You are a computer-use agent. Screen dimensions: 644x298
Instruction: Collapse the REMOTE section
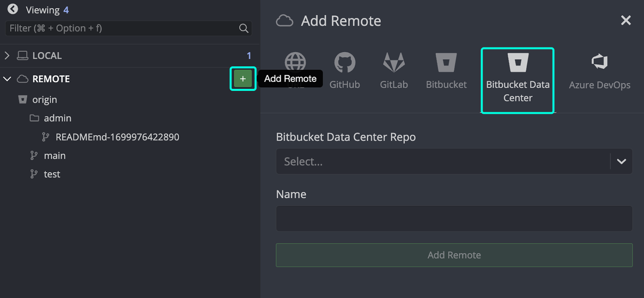point(7,79)
